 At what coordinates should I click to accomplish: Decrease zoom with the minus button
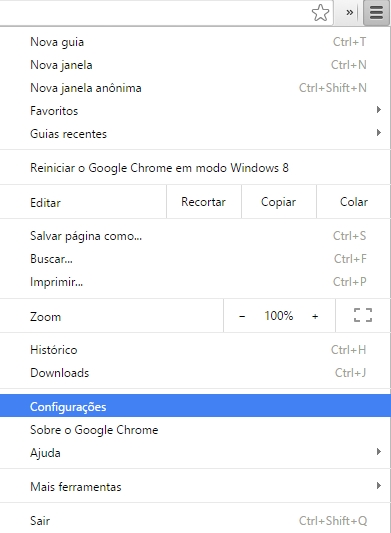[x=242, y=316]
